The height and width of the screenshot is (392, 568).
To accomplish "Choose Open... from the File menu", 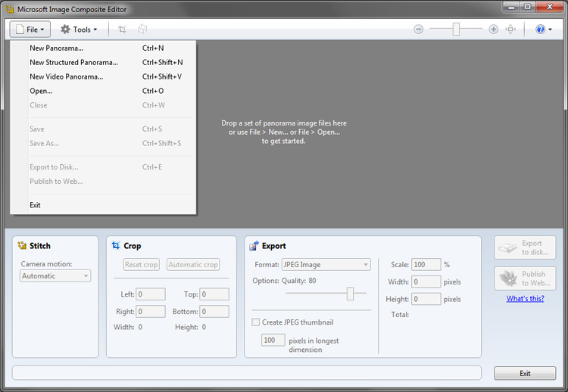I will pos(41,91).
